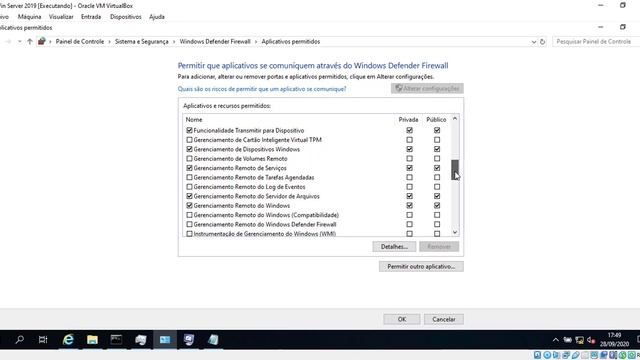Click the VirtualBox shared folders status icon

(x=585, y=355)
